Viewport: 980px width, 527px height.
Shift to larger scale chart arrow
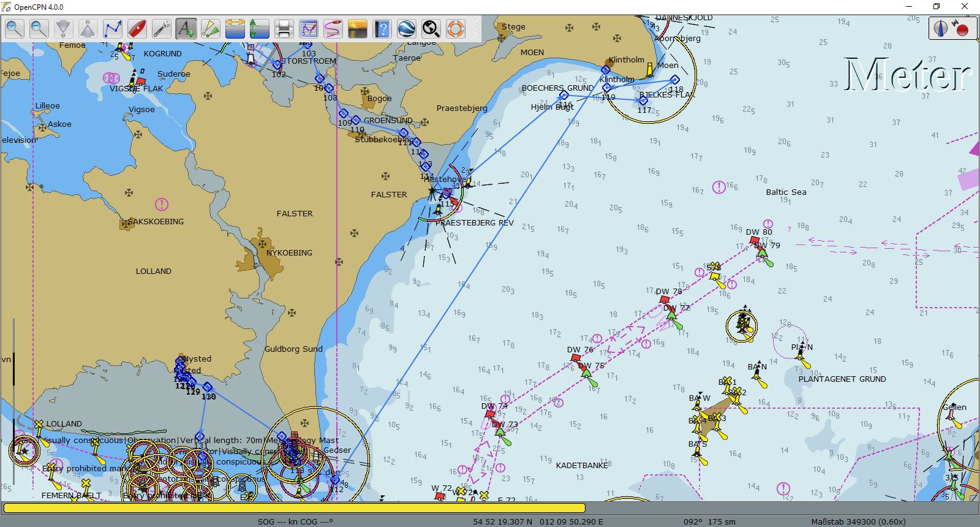88,29
